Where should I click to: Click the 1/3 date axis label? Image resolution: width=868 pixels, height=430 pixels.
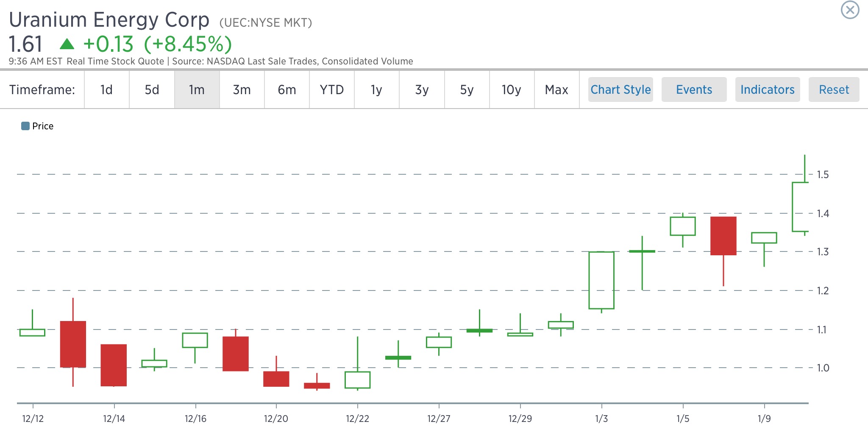point(601,419)
